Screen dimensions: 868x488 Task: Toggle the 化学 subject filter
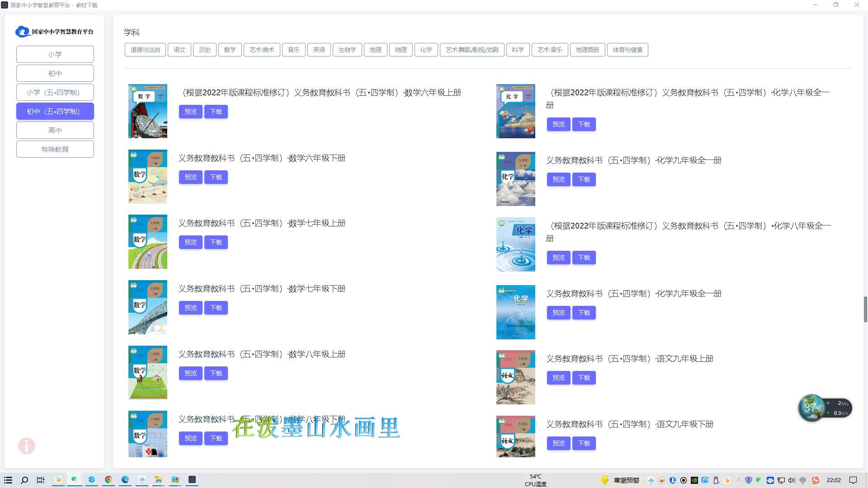(426, 50)
